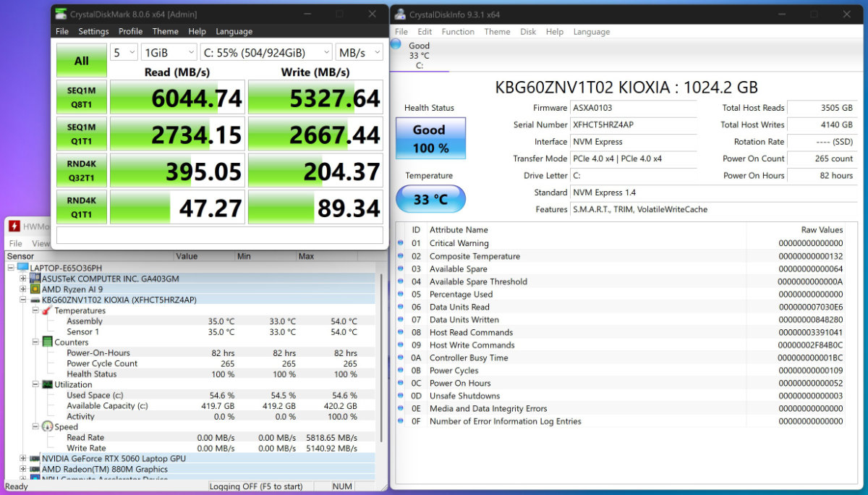Click the 33 °C temperature button

click(x=430, y=199)
